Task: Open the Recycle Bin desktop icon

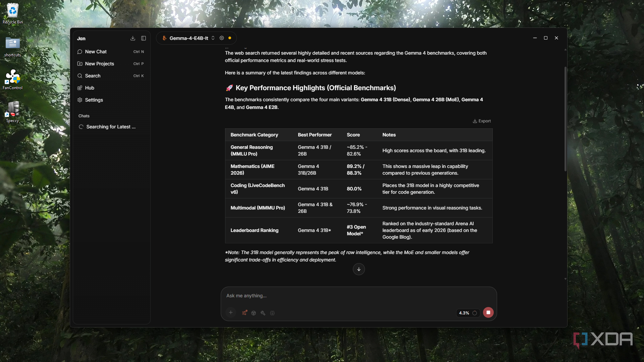Action: pyautogui.click(x=13, y=14)
